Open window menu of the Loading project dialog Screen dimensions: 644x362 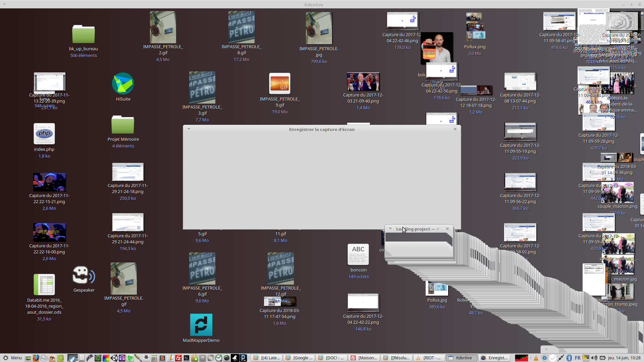click(390, 229)
